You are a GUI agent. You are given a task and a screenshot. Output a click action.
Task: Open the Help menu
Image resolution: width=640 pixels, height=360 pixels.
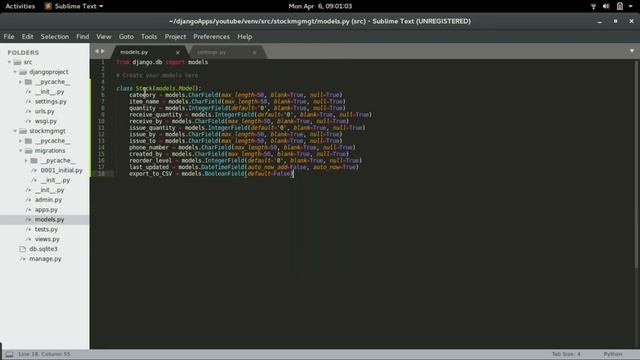[244, 37]
